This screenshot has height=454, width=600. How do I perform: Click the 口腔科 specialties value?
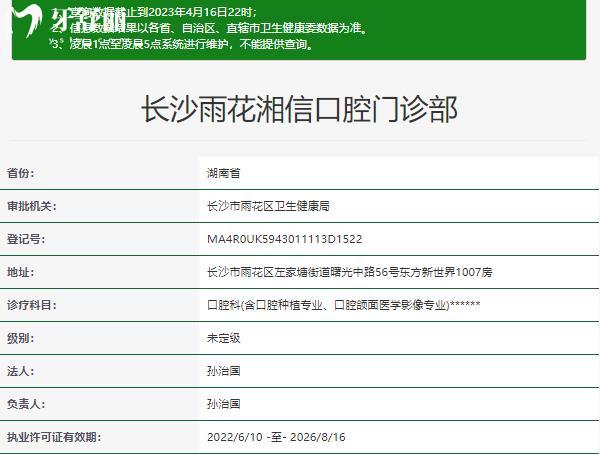point(343,305)
